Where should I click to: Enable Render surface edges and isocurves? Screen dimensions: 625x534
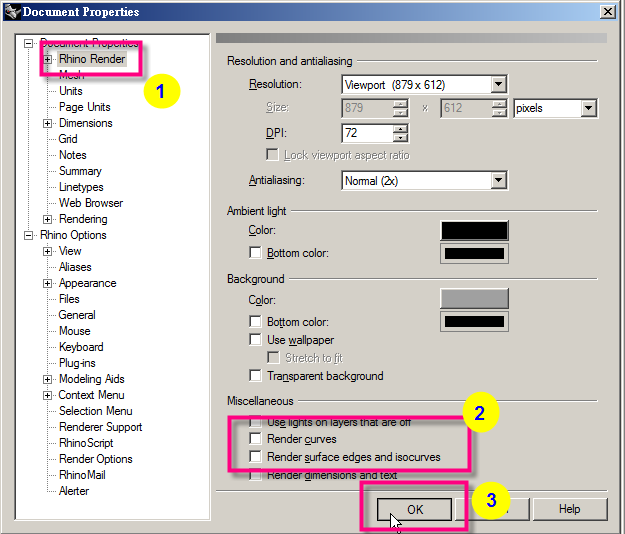[255, 456]
